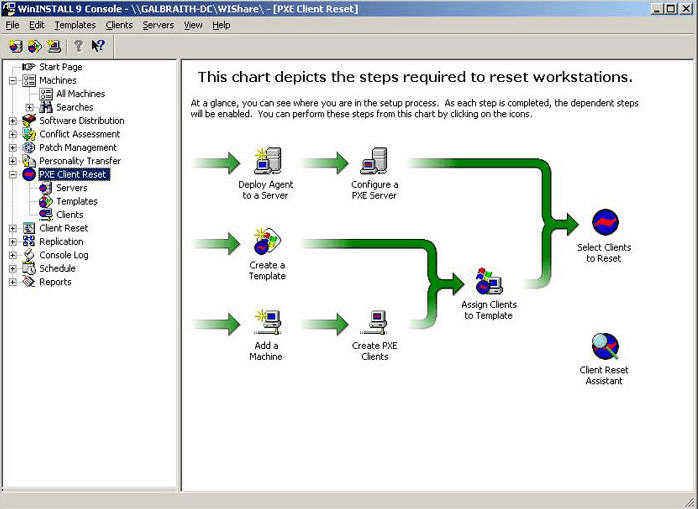The width and height of the screenshot is (698, 509).
Task: Click the Reports tree icon
Action: pos(29,282)
